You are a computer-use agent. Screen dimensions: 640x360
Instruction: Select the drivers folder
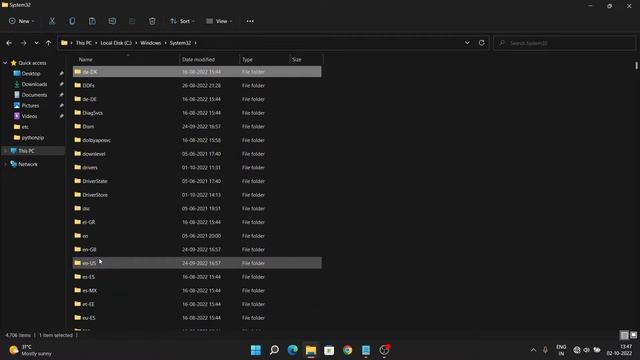click(197, 167)
